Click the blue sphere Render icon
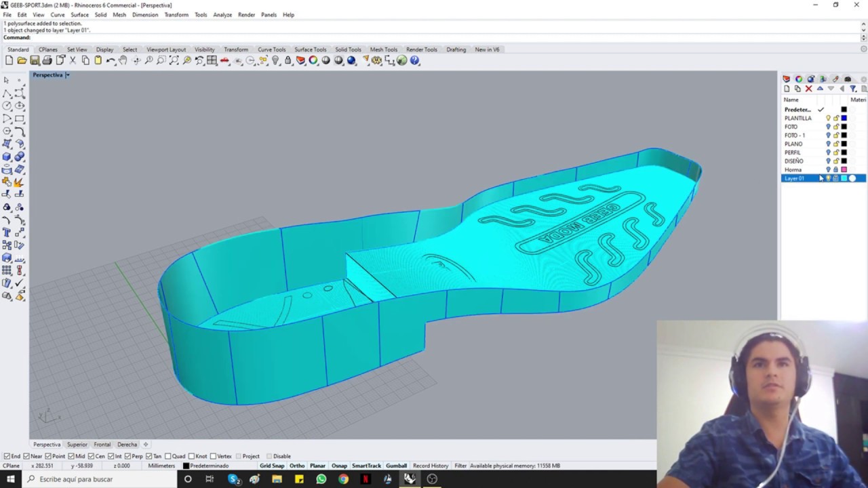This screenshot has height=488, width=868. pyautogui.click(x=351, y=60)
